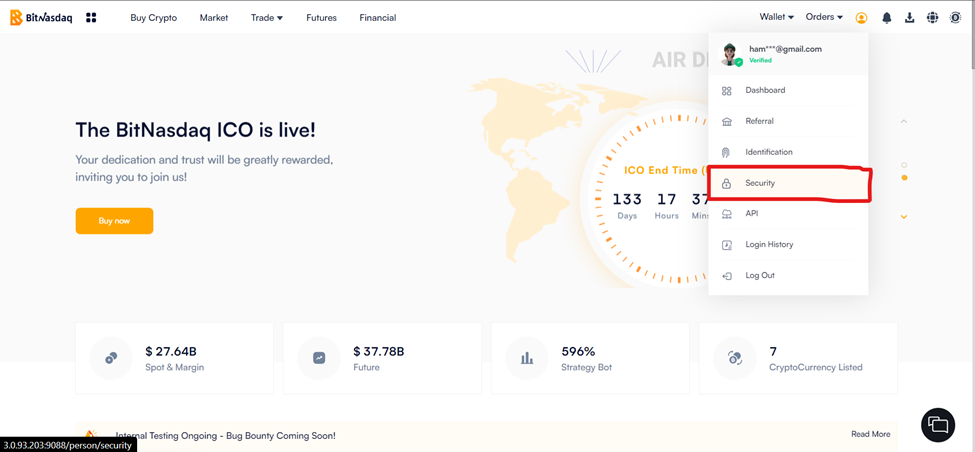The width and height of the screenshot is (975, 452).
Task: Follow the Read More link
Action: pos(870,434)
